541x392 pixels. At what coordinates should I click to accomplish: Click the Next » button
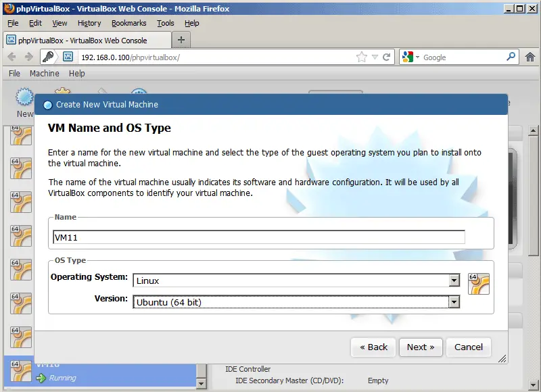point(420,347)
